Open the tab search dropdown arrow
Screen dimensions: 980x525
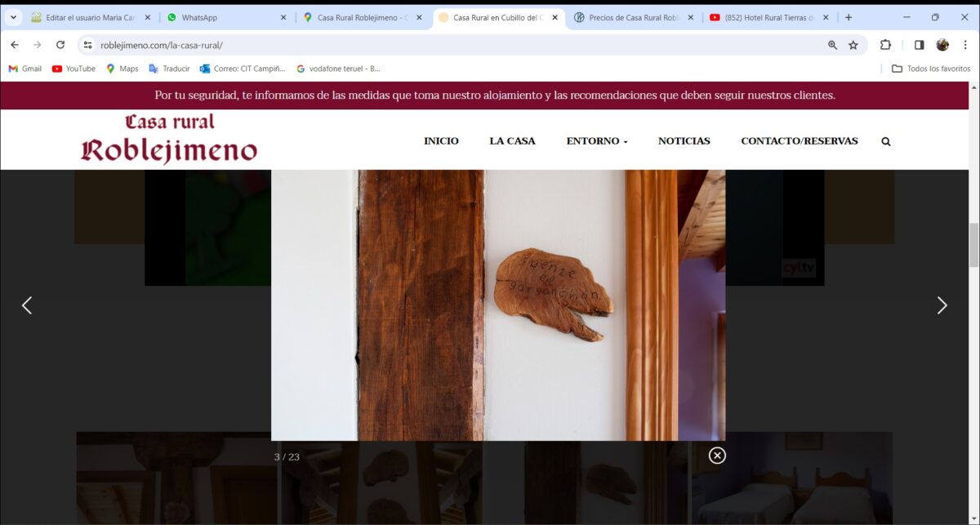pyautogui.click(x=13, y=17)
